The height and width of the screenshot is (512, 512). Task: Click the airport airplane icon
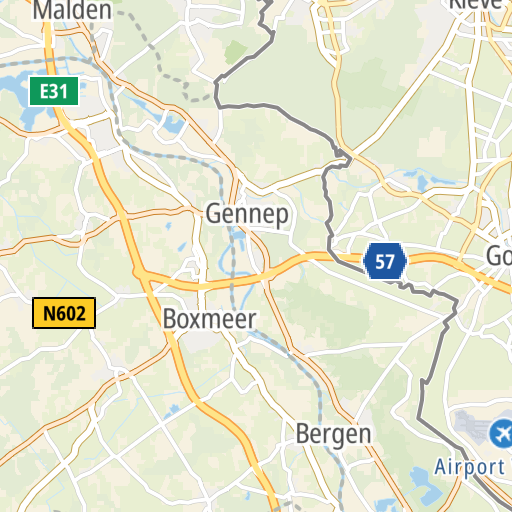[x=501, y=434]
